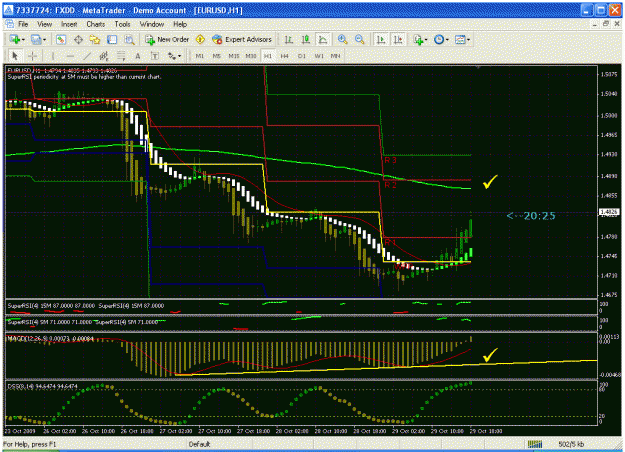This screenshot has height=452, width=625.
Task: Select the vertical line drawing tool
Action: 53,56
